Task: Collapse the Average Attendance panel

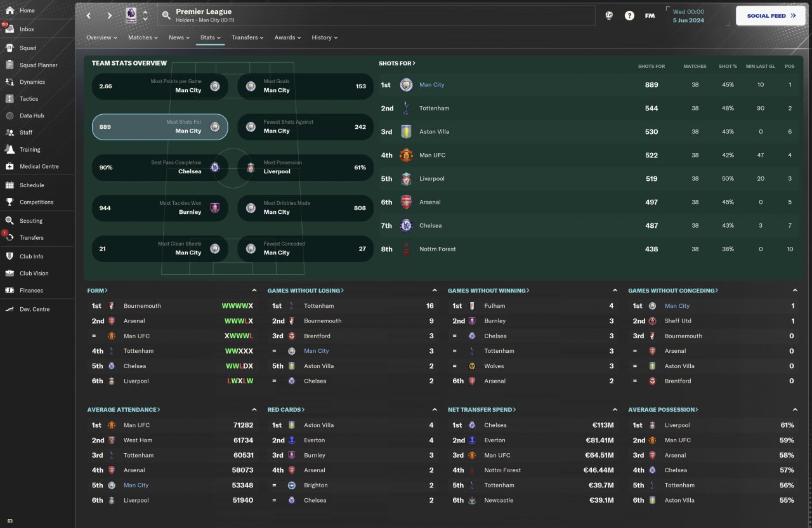Action: (254, 410)
